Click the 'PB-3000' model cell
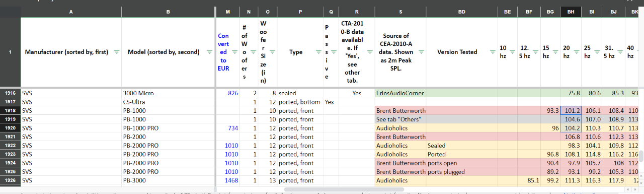Screen dimensions: 644x194 (168, 180)
